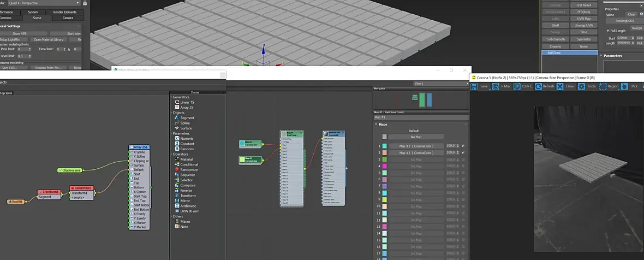This screenshot has width=644, height=260.
Task: Click the Clear spline button
Action: 631,14
